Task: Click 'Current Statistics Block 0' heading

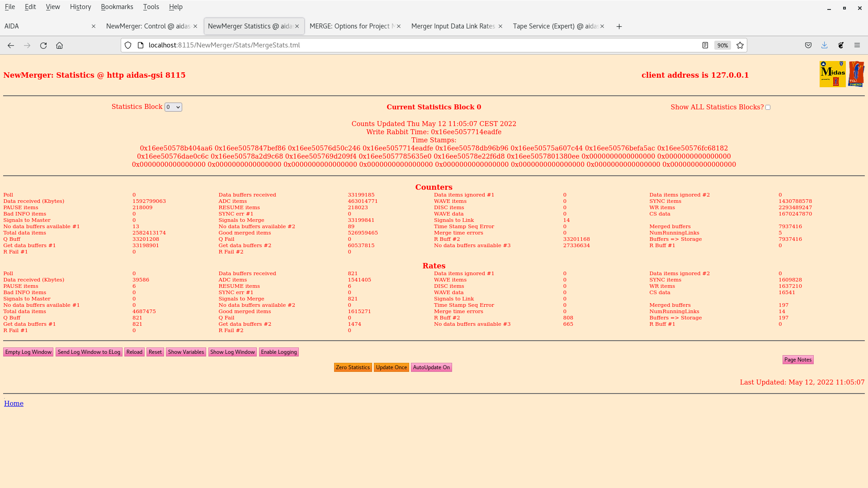Action: [x=434, y=107]
